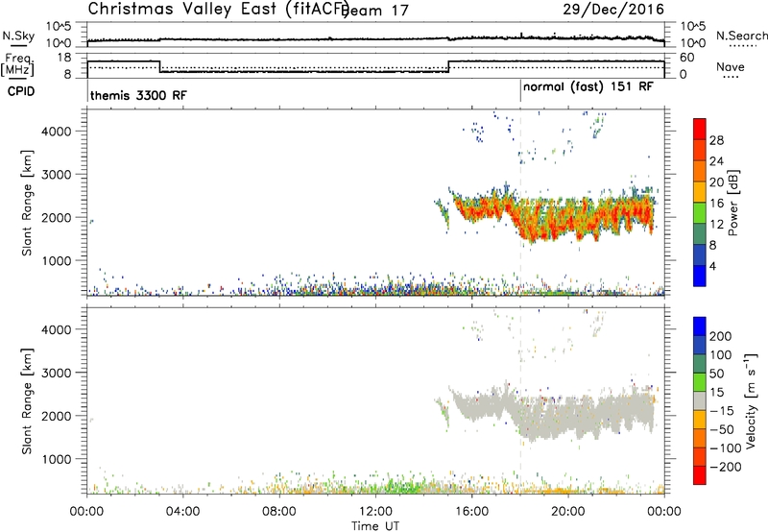Click the dashed CPID change line in the power panel
This screenshot has width=768, height=532.
520,203
